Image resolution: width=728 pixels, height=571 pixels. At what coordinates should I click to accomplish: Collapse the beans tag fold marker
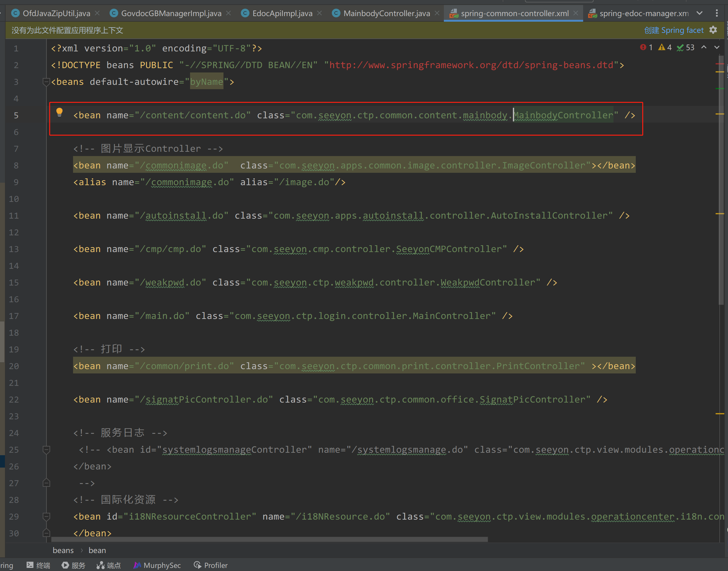[x=46, y=81]
